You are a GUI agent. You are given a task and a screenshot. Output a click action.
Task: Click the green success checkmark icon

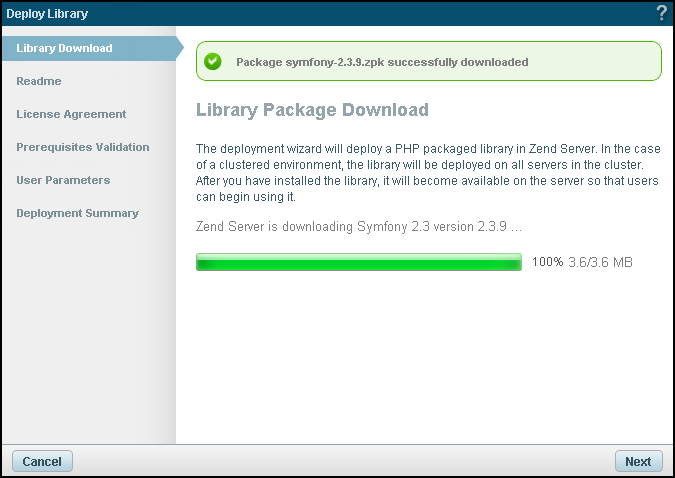[213, 61]
